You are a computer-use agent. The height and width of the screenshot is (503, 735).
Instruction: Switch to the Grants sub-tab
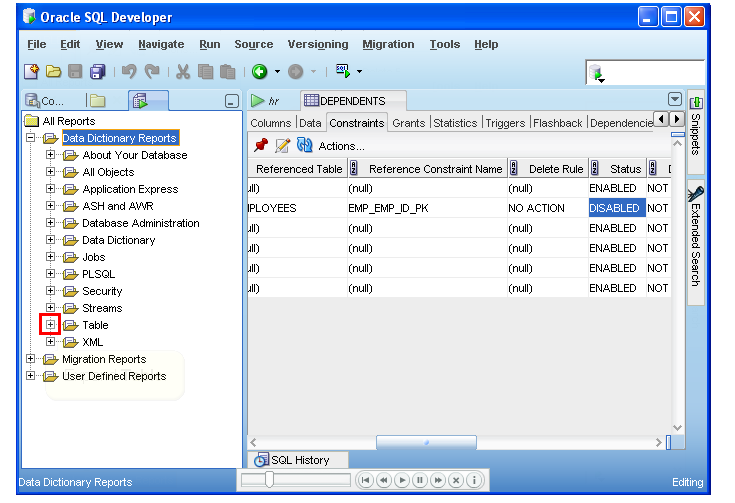(x=409, y=123)
